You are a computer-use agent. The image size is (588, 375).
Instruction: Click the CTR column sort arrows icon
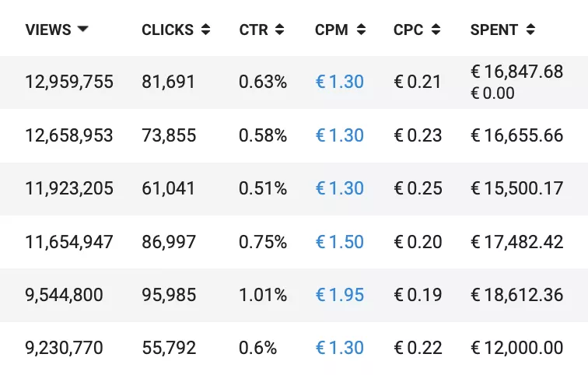[x=280, y=30]
